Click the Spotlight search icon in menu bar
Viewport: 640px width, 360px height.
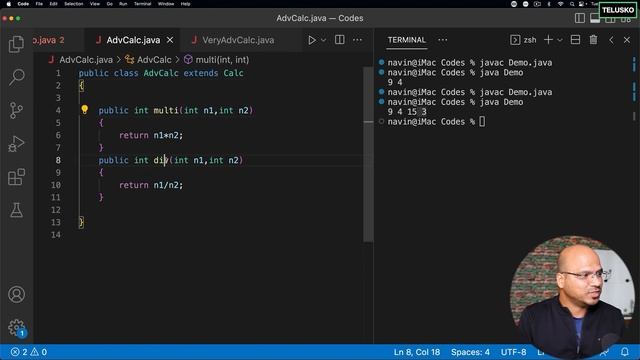(572, 4)
